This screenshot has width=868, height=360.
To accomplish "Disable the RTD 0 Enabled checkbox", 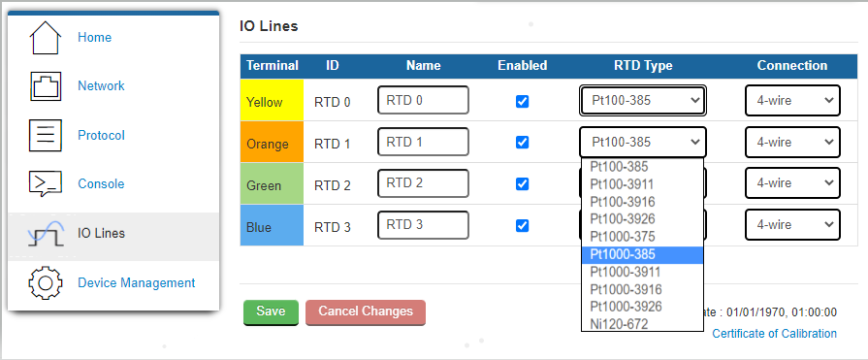I will click(522, 101).
